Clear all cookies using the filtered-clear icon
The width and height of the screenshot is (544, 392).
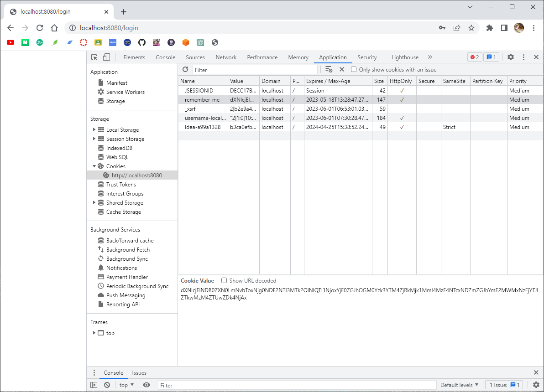329,69
